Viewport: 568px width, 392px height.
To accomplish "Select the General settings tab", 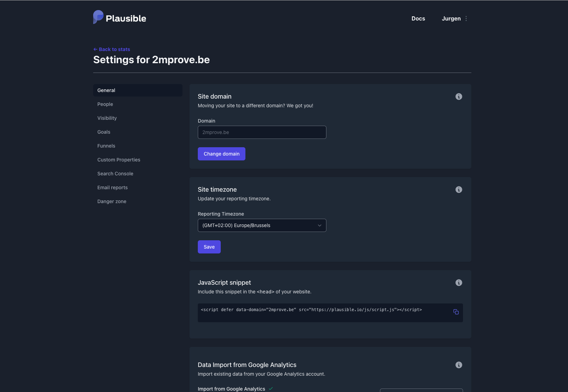I will point(138,90).
